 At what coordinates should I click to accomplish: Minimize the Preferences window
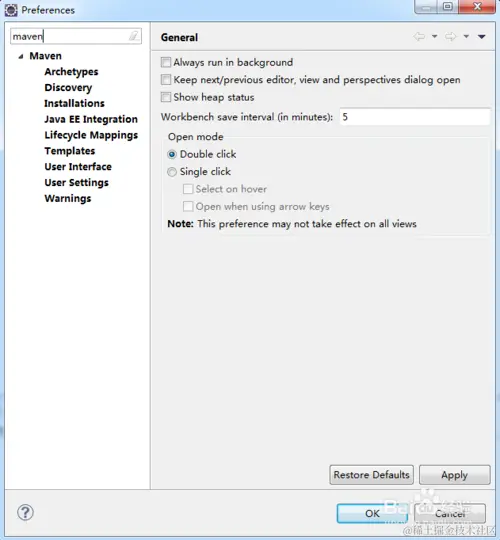pyautogui.click(x=426, y=7)
